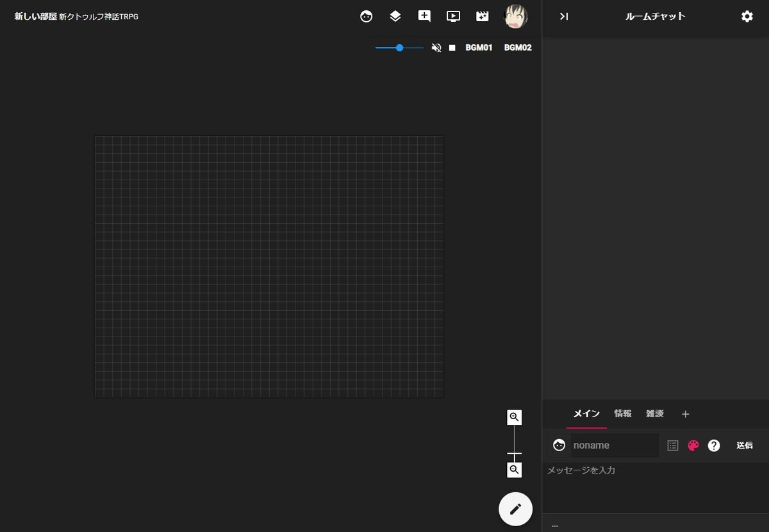Click the zoom level slider handle
This screenshot has height=532, width=769.
(514, 453)
